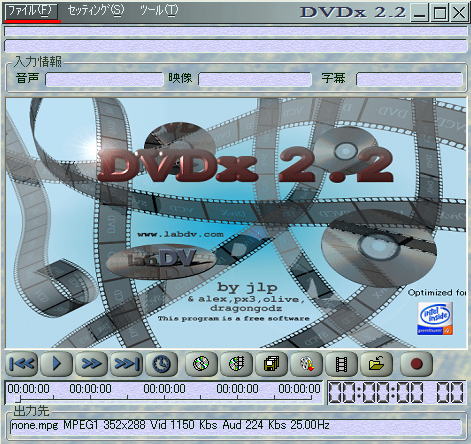Click the clock timer icon button
The image size is (471, 444).
(161, 364)
